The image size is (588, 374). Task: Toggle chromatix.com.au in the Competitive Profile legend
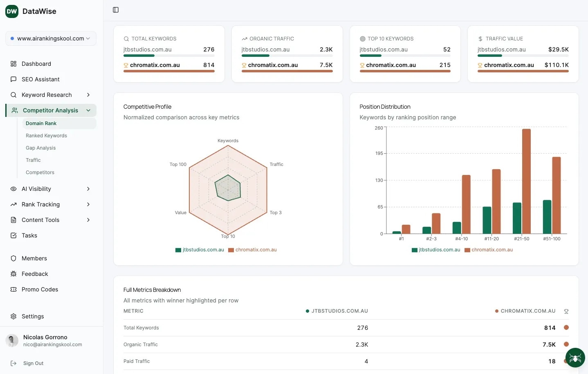(252, 249)
